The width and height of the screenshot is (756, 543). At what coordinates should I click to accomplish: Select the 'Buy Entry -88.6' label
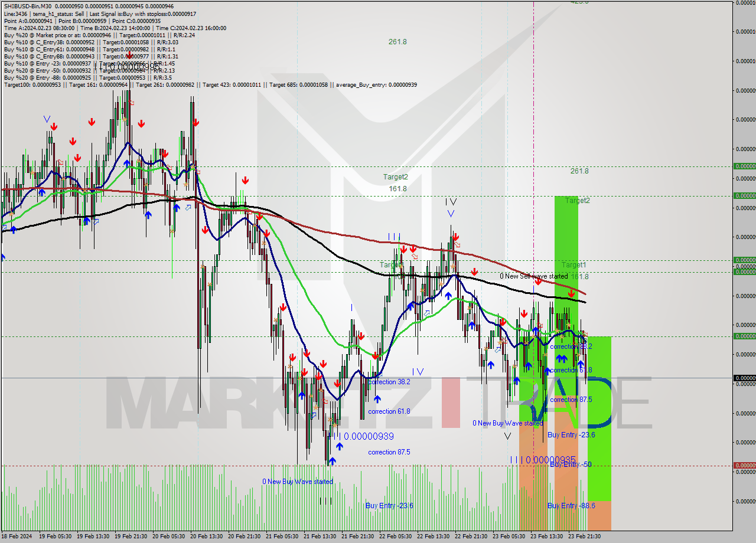[571, 506]
